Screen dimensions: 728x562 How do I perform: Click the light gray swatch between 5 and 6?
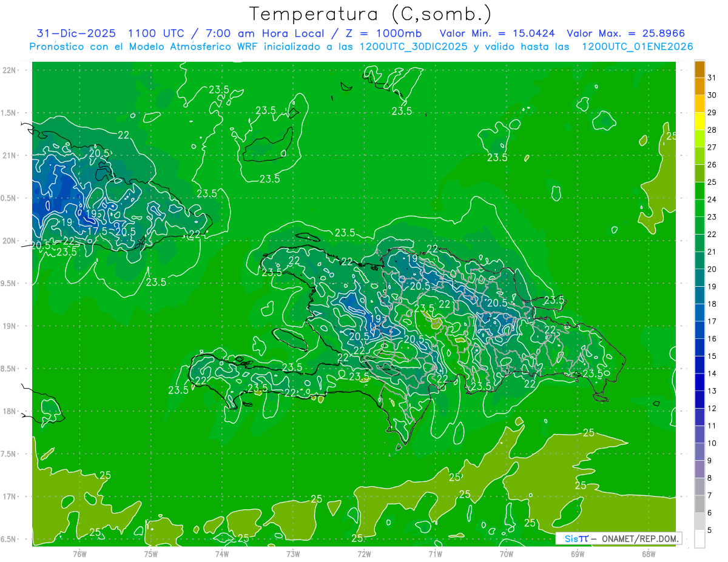(699, 521)
